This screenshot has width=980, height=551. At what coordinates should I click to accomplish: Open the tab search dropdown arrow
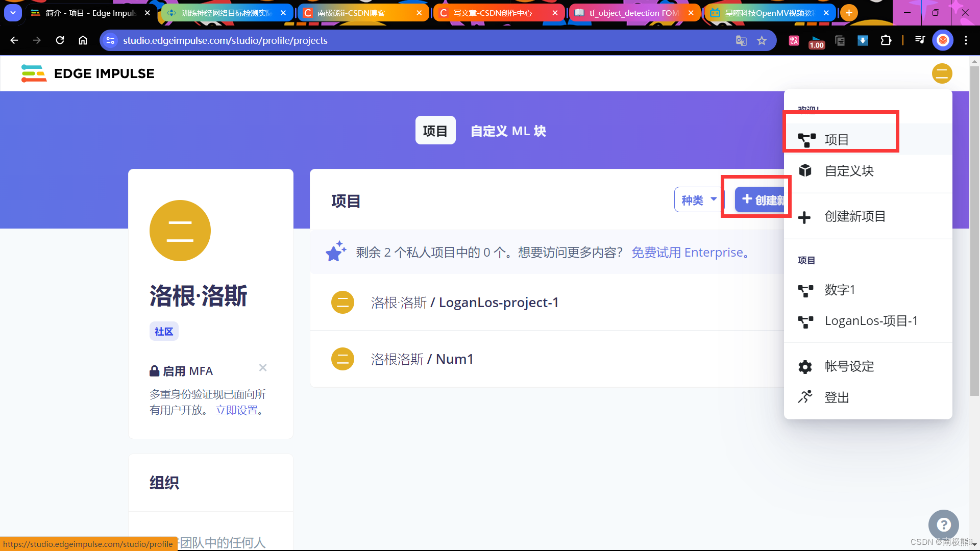tap(13, 13)
